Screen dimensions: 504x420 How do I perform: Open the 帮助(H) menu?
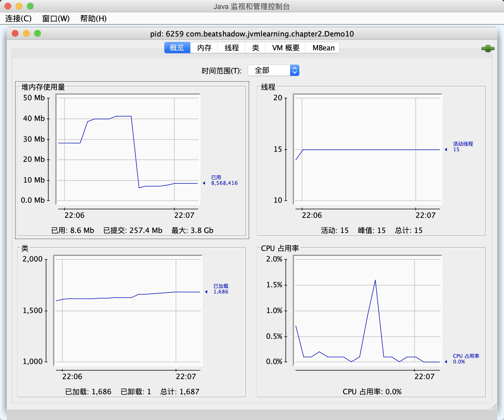point(93,18)
